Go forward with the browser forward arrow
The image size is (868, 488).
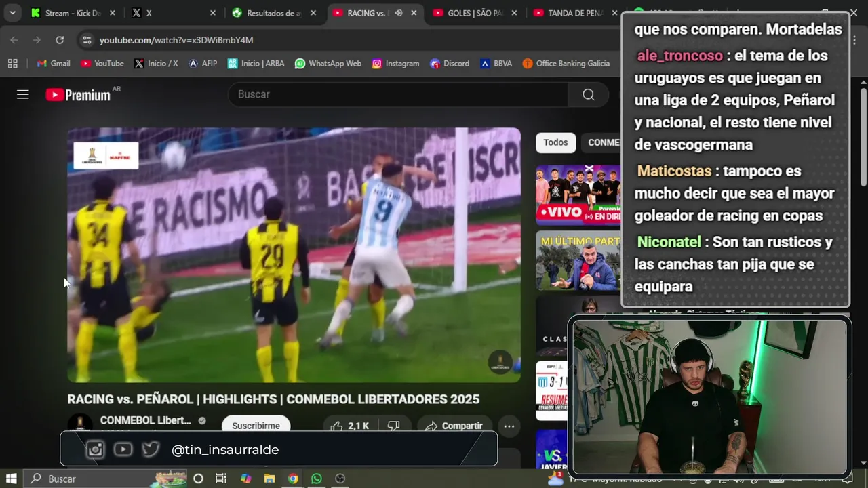click(37, 40)
